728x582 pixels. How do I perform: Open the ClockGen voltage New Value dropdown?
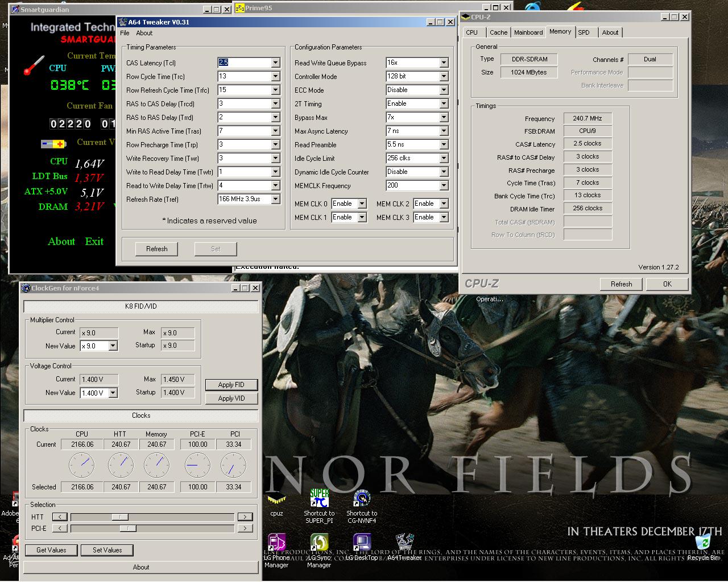[113, 393]
